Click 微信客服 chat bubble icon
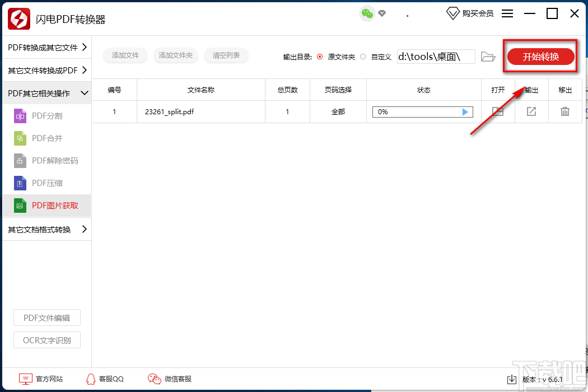This screenshot has width=588, height=392. 154,379
